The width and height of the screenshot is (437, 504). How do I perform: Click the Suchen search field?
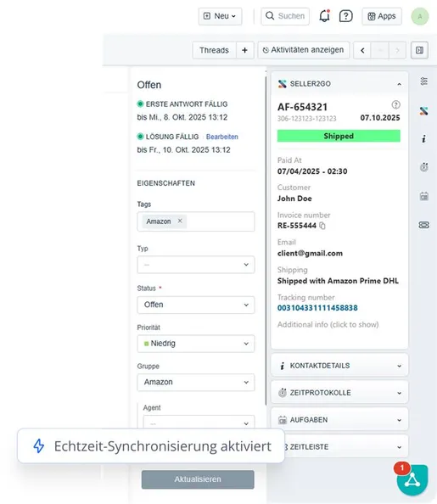(285, 16)
